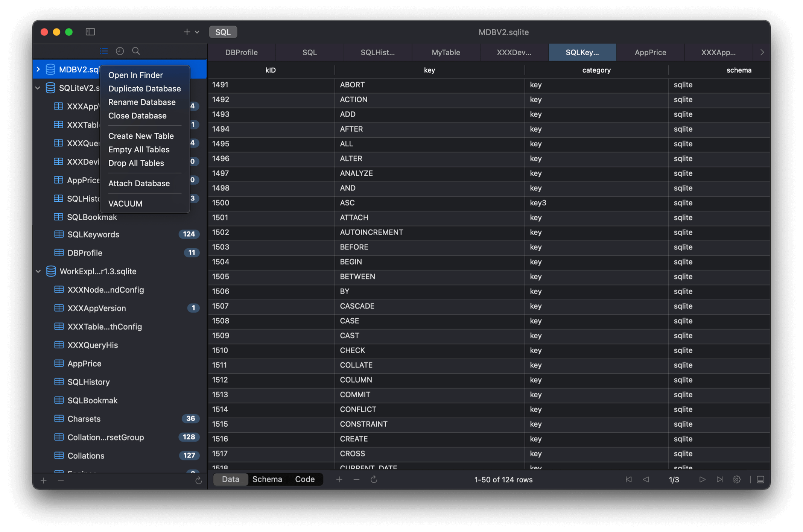
Task: Expand the MDBV2 database node
Action: tap(38, 69)
